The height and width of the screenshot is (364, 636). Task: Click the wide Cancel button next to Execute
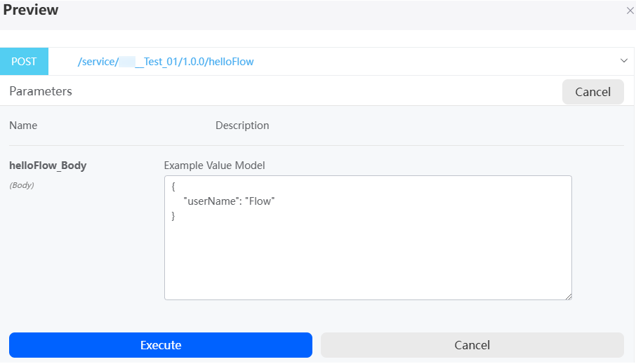472,345
